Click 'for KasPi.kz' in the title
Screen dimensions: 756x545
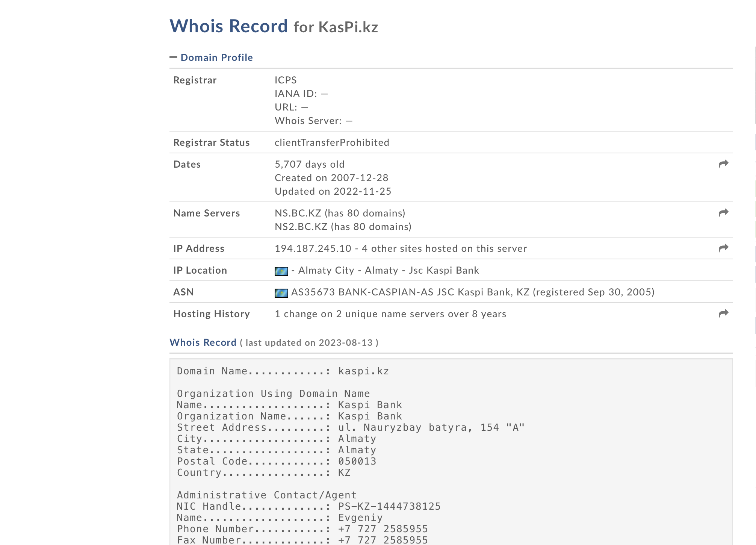(336, 27)
